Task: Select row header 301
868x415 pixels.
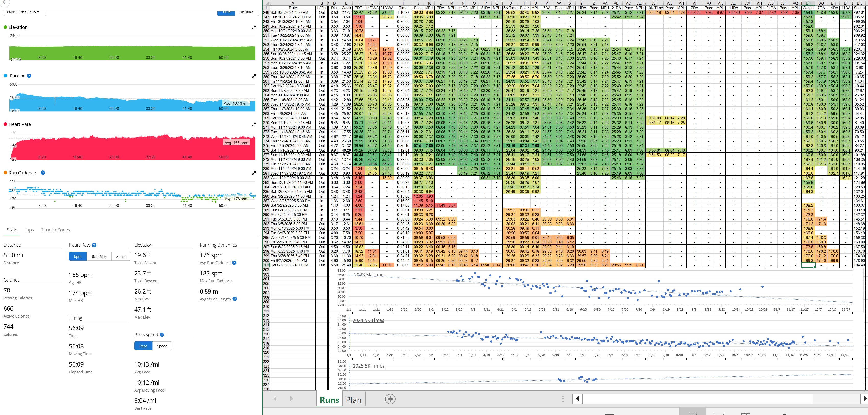Action: pos(266,265)
